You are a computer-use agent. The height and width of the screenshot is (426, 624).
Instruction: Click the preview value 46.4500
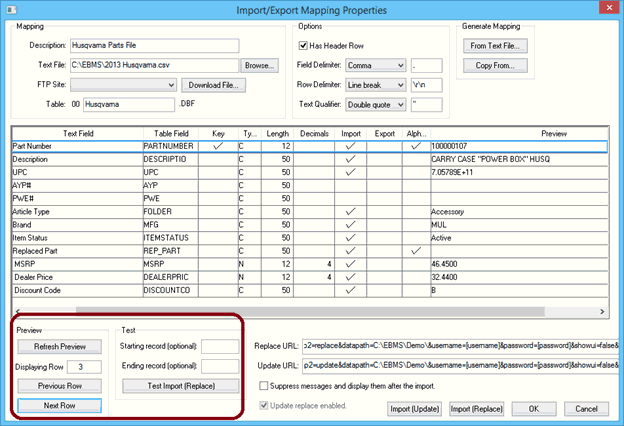click(x=444, y=264)
